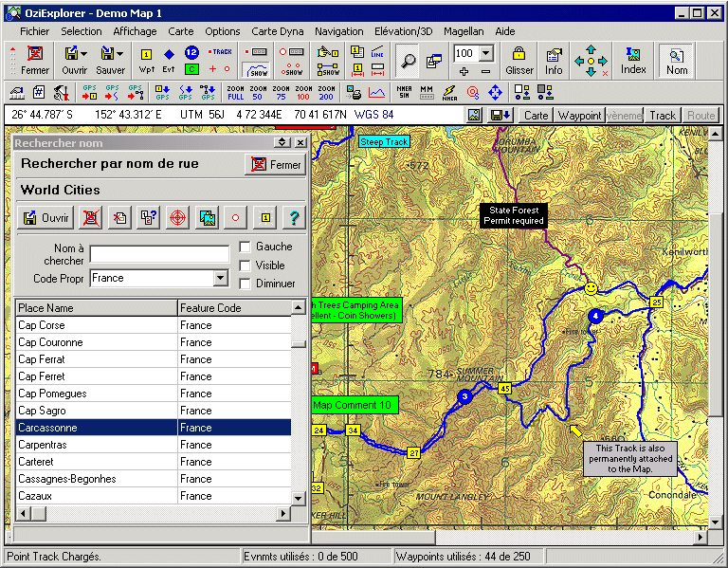Click the NMEA lightning start communication icon

[449, 92]
